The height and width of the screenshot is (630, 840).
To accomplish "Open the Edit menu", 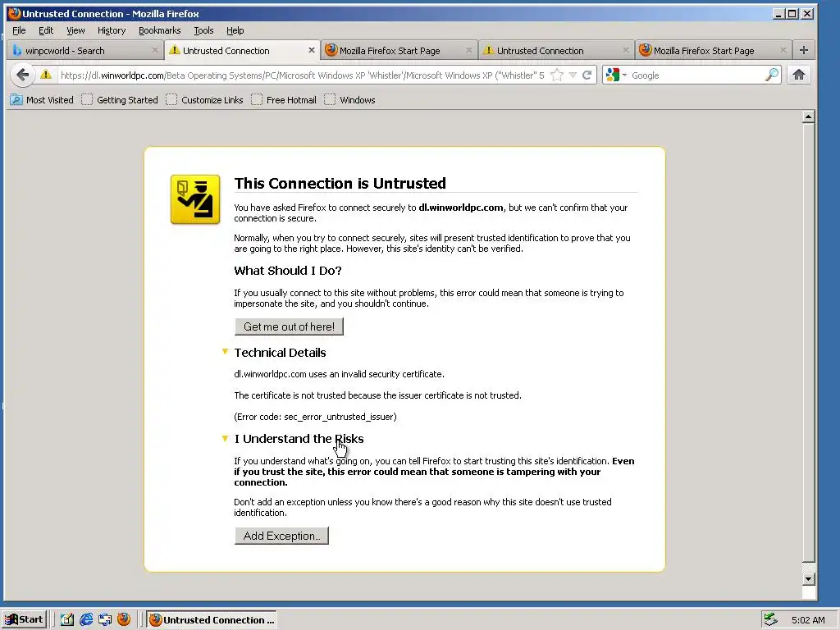I will click(x=46, y=30).
